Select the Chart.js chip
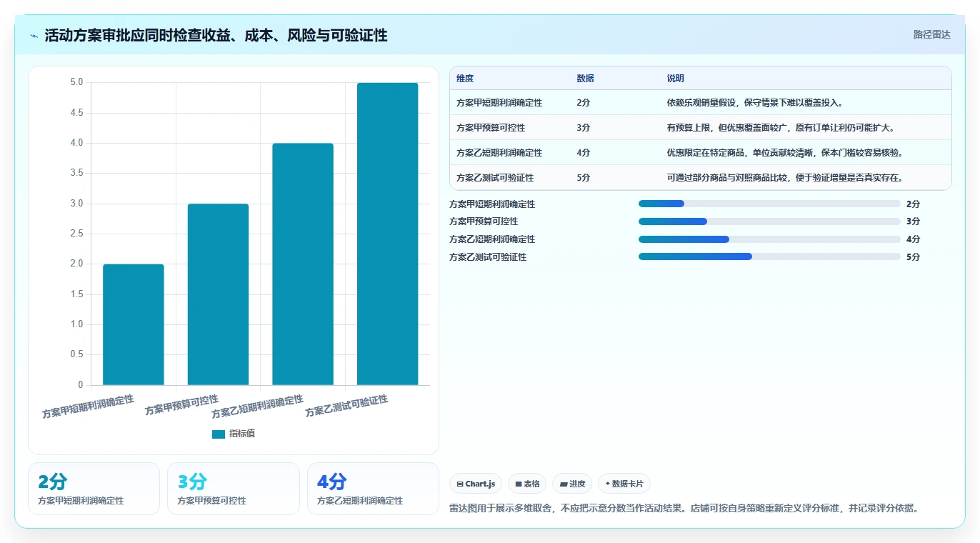 point(476,484)
